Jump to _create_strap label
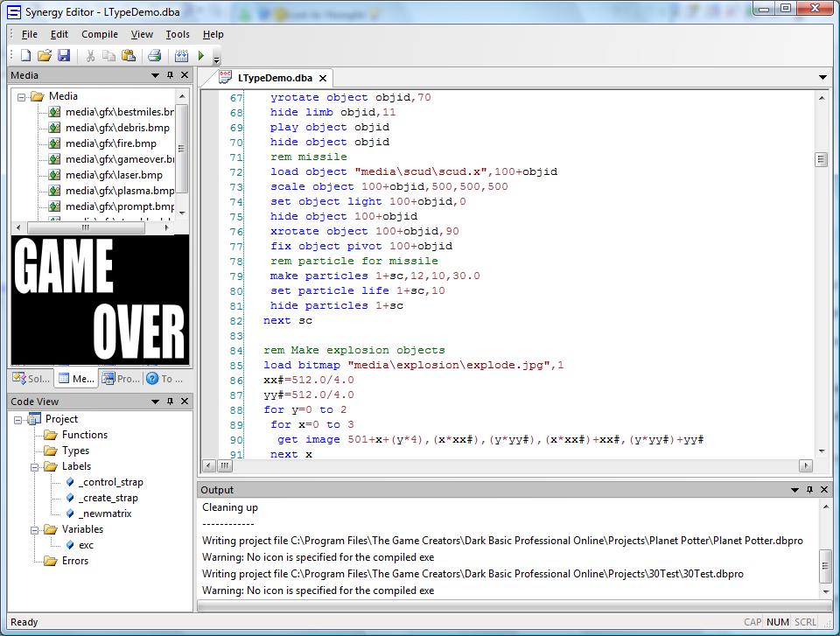Image resolution: width=840 pixels, height=636 pixels. click(108, 498)
